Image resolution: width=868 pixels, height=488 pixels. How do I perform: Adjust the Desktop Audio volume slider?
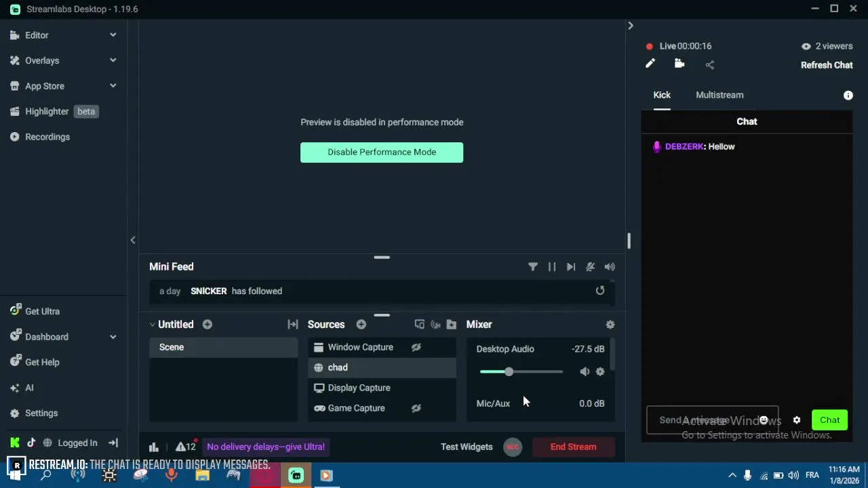coord(521,371)
